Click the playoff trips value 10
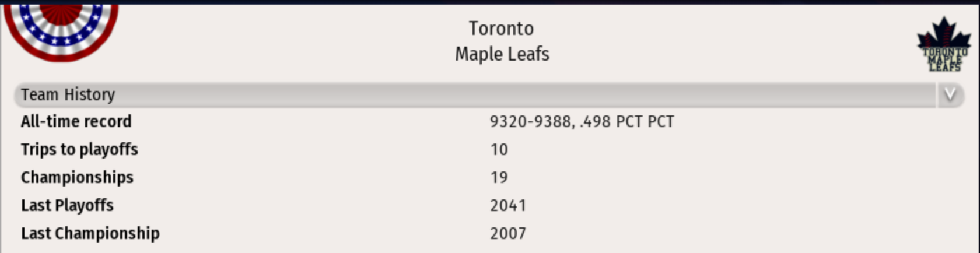980x253 pixels. tap(499, 149)
